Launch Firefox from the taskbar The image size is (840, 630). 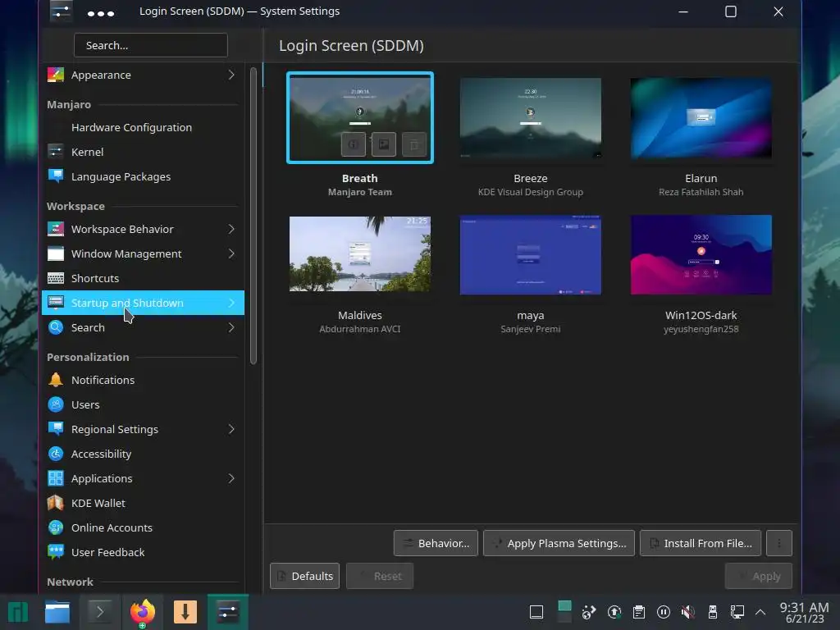143,612
